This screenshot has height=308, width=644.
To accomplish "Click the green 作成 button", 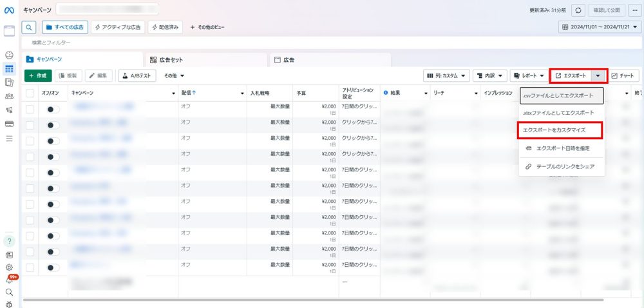I will coord(38,75).
